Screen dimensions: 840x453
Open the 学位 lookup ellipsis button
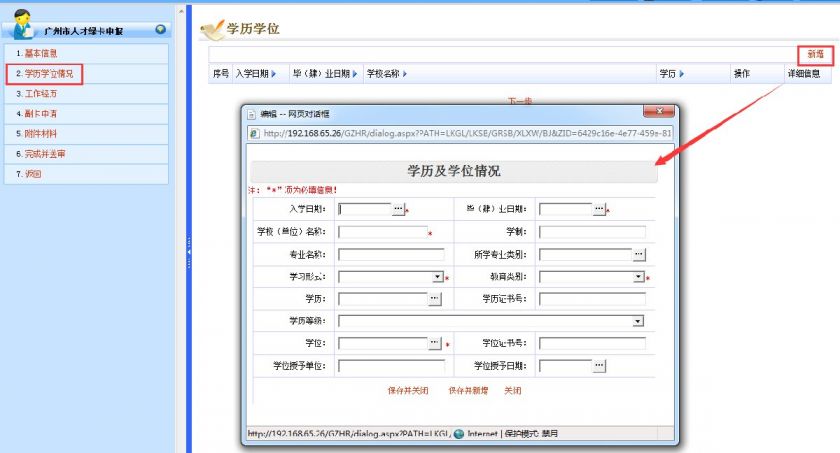[x=434, y=343]
